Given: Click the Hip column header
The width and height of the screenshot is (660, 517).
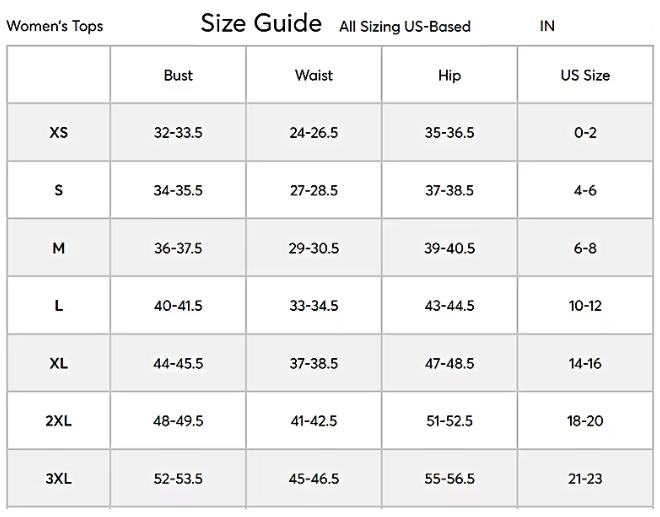Looking at the screenshot, I should point(450,75).
